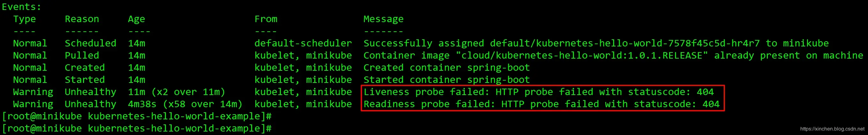Click the Type column header
This screenshot has height=135, width=868.
tap(24, 19)
